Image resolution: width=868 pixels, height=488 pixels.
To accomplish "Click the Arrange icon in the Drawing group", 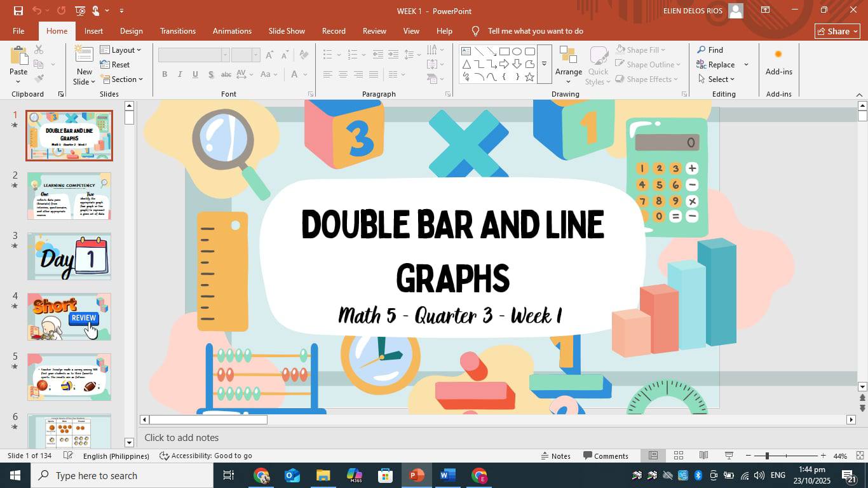I will click(568, 56).
